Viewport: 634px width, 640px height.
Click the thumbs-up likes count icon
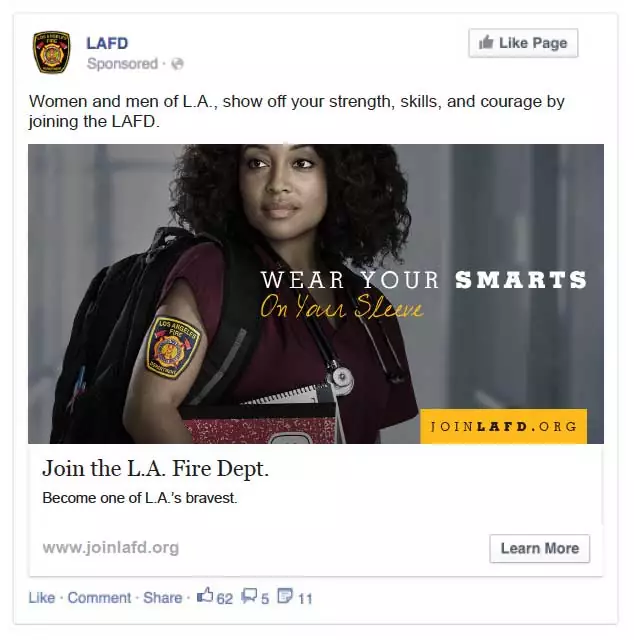205,596
